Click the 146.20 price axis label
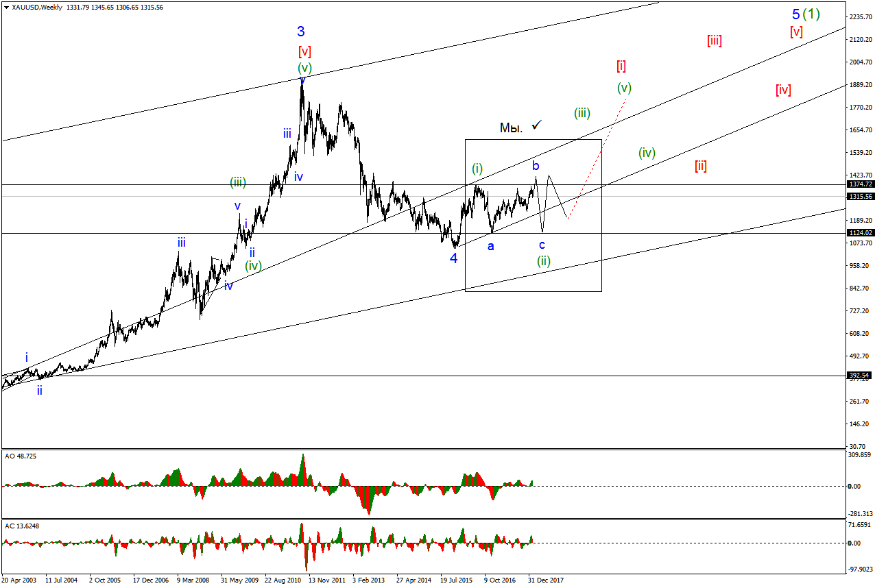 pyautogui.click(x=861, y=424)
